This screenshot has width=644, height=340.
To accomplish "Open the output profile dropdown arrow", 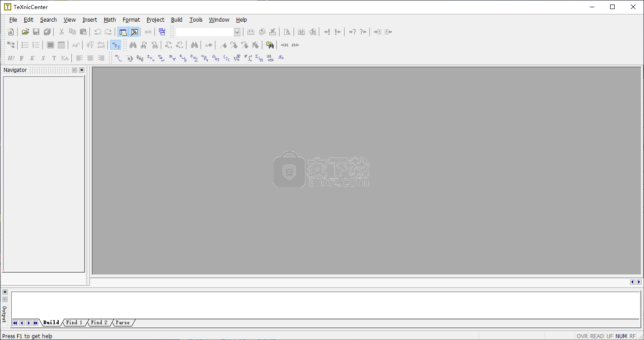I will 237,32.
